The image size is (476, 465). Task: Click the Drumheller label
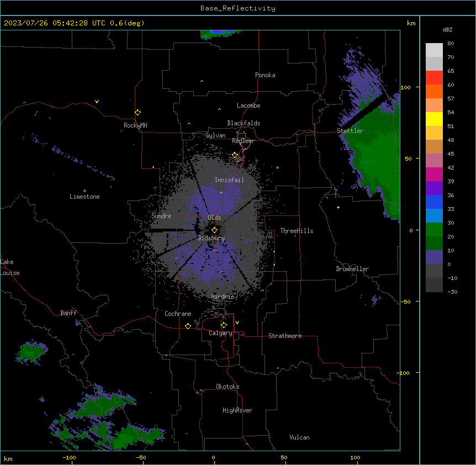(352, 269)
